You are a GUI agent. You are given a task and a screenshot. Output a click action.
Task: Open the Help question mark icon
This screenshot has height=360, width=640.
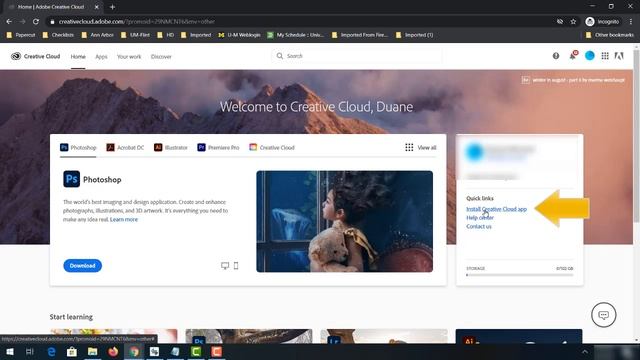[x=556, y=56]
